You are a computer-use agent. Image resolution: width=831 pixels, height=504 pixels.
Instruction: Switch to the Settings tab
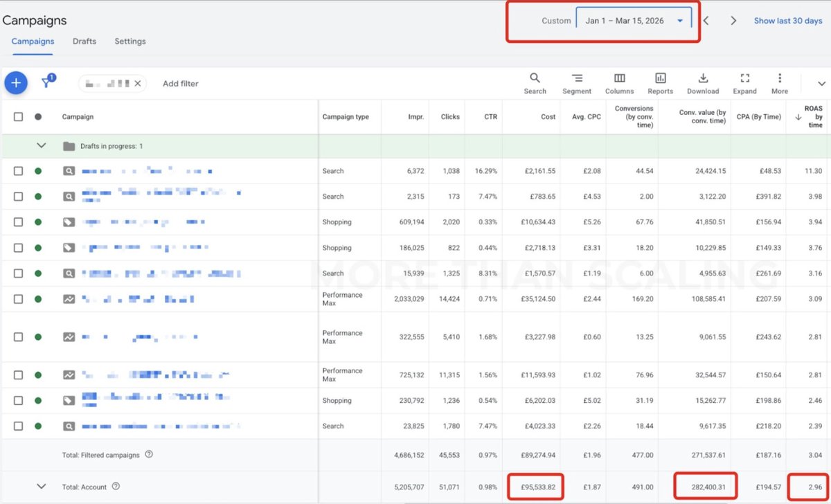point(130,41)
